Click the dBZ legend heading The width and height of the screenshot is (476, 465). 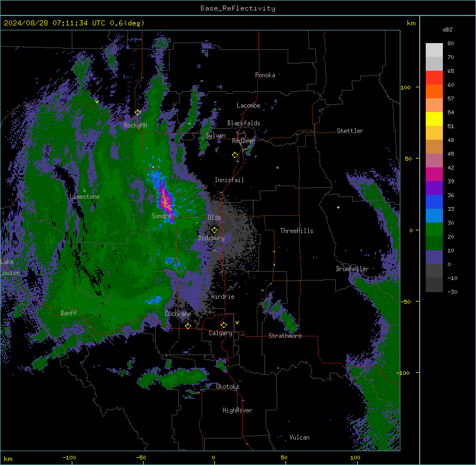(x=447, y=30)
